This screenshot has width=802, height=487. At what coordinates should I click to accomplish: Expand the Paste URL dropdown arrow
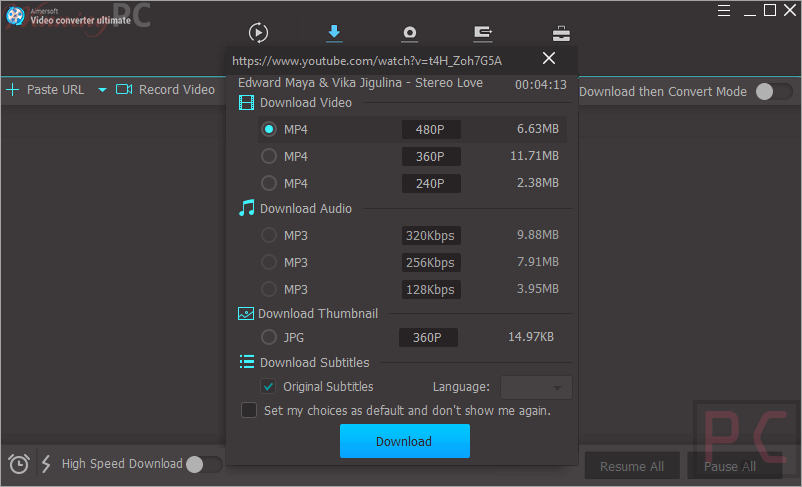pyautogui.click(x=102, y=90)
